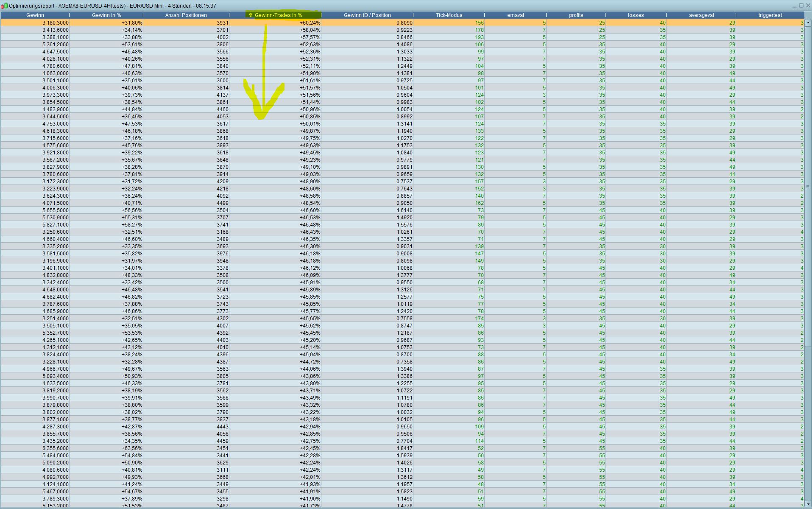Select the row with Gewinn 3.388,1000
The image size is (812, 509).
[x=402, y=37]
